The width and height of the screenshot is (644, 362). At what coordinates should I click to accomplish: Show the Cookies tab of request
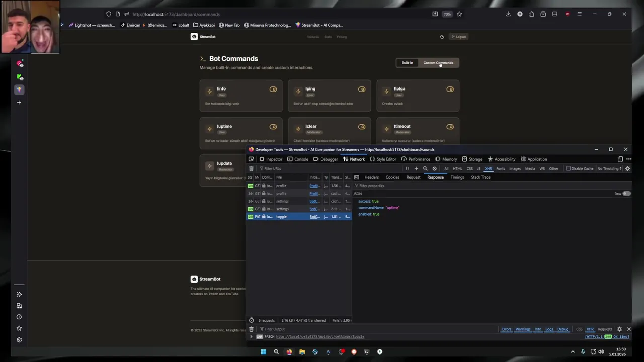(392, 177)
